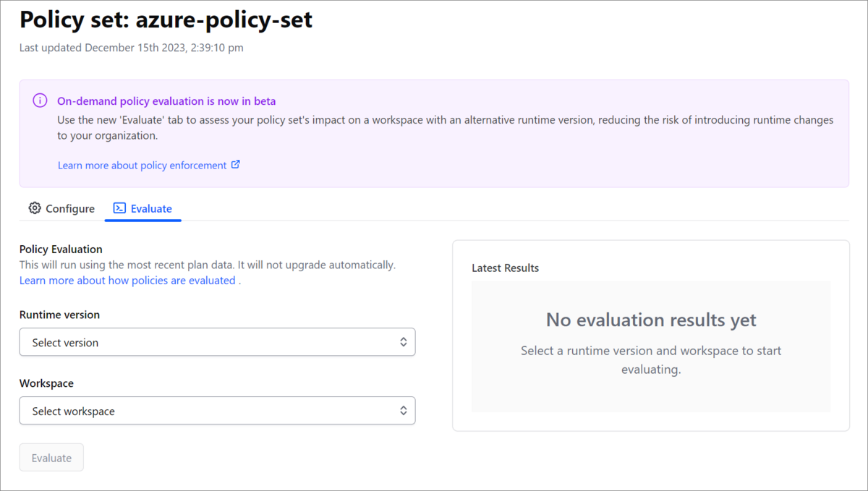Screen dimensions: 868x491
Task: Click the No evaluation results yet message
Action: (651, 320)
